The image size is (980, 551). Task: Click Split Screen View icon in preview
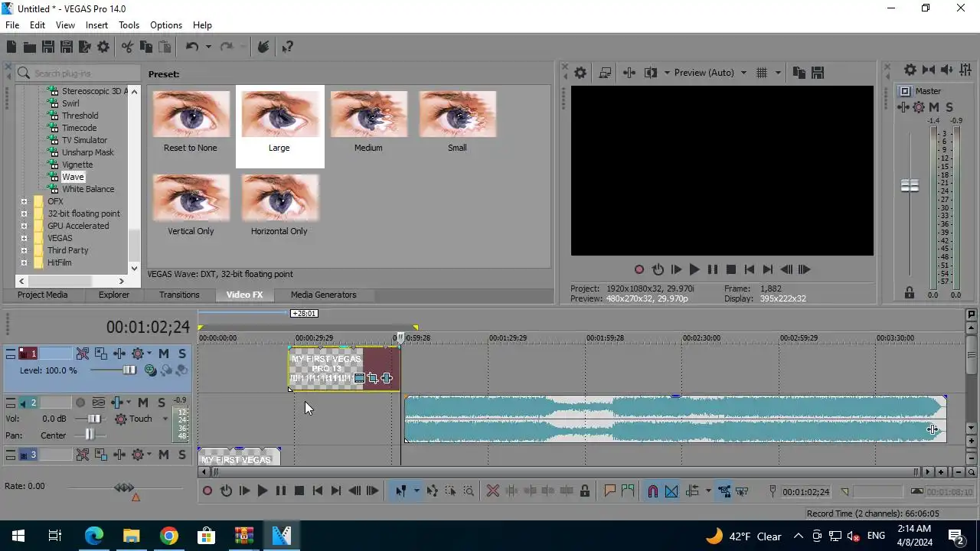[x=651, y=73]
